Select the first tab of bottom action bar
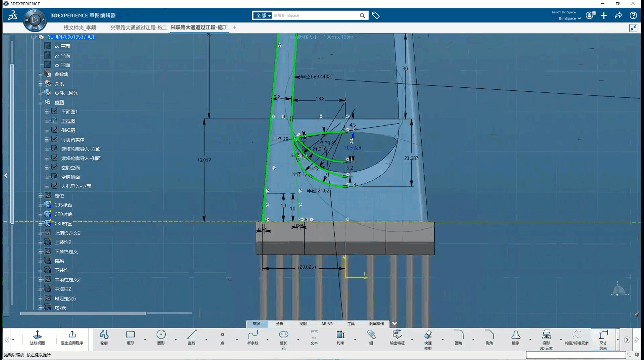 coord(257,323)
